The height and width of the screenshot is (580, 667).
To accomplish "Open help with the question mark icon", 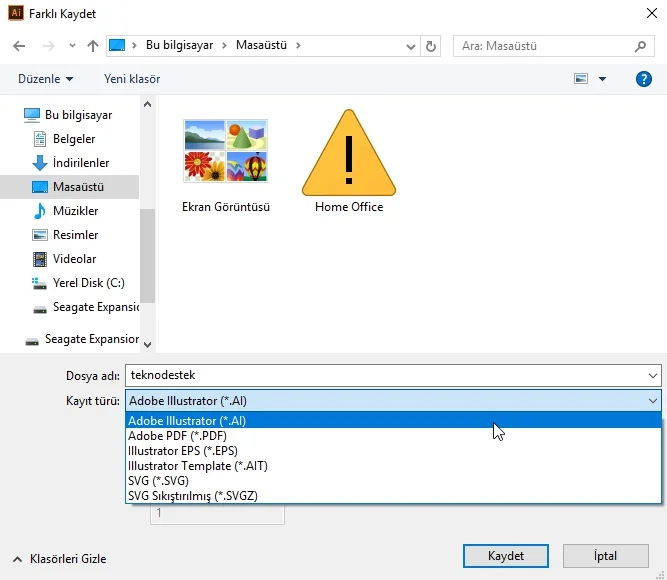I will tap(644, 79).
